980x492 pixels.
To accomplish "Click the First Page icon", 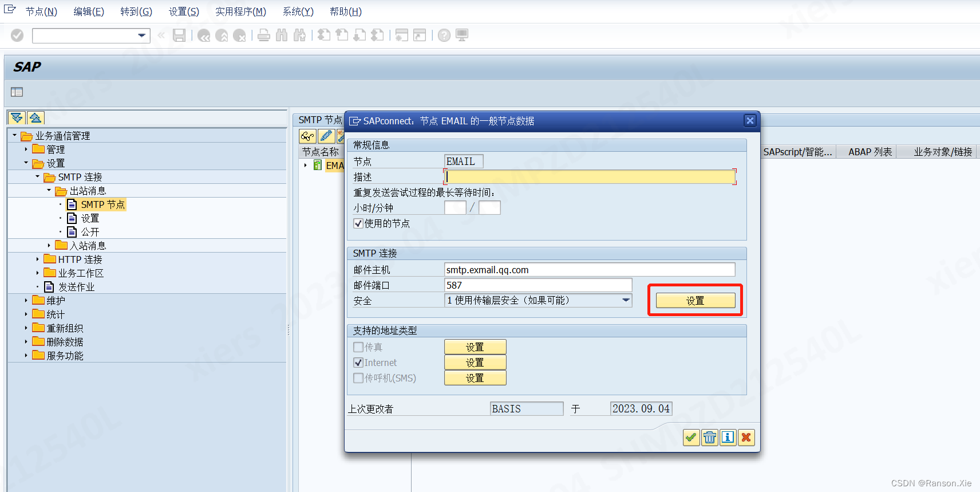I will (x=324, y=36).
